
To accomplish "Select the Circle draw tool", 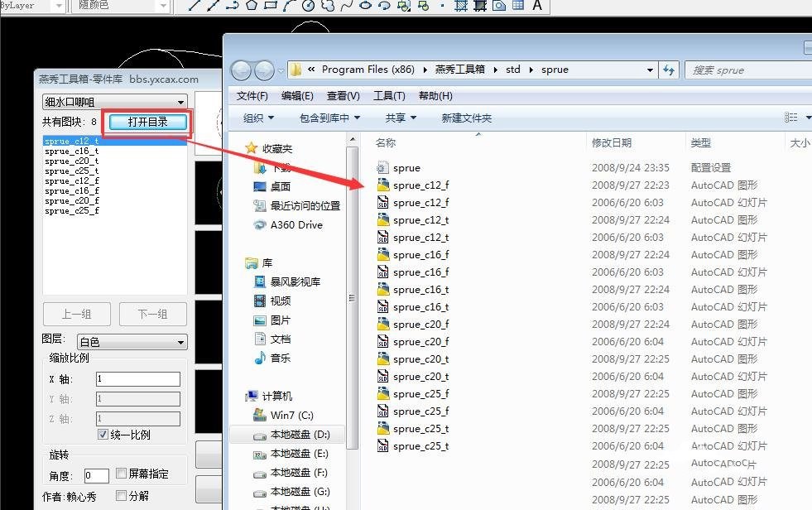I will (x=308, y=6).
